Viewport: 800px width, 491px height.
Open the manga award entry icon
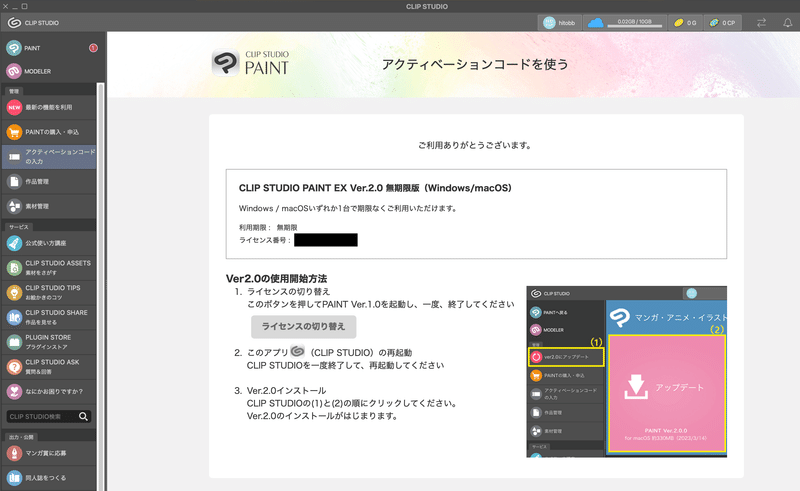tap(14, 453)
